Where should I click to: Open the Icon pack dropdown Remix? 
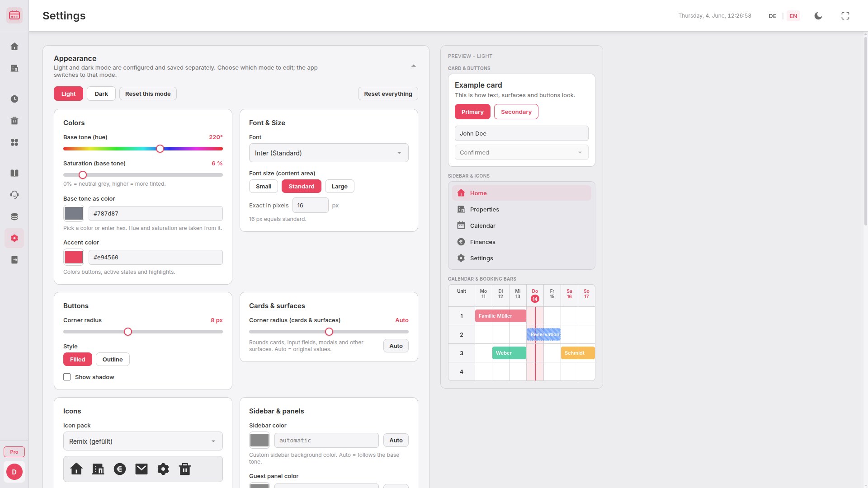point(143,441)
